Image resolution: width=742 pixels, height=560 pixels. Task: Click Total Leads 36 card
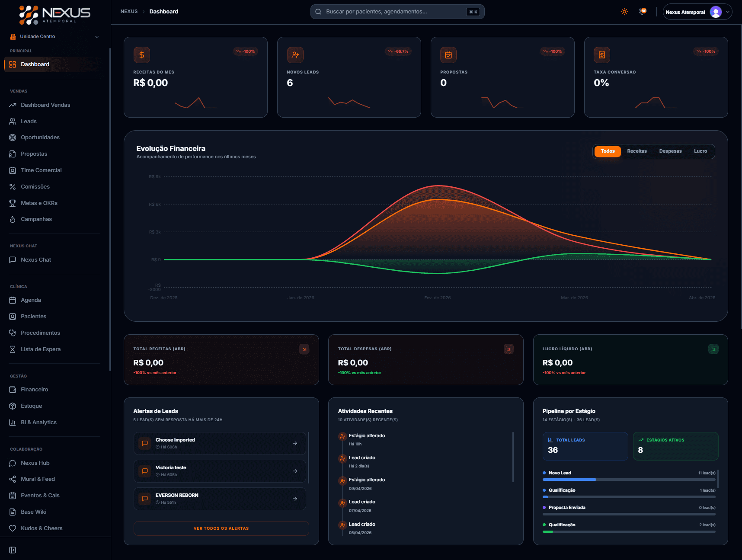tap(585, 446)
